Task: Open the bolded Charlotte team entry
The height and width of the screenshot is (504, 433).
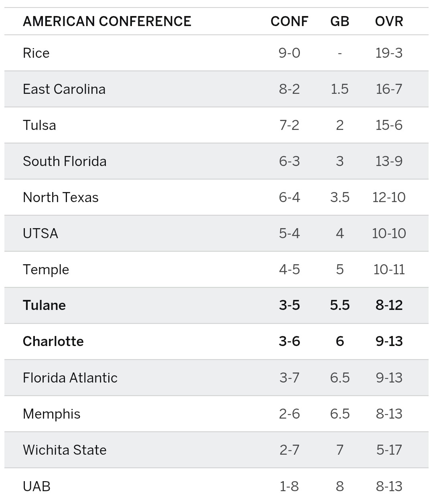Action: point(53,342)
